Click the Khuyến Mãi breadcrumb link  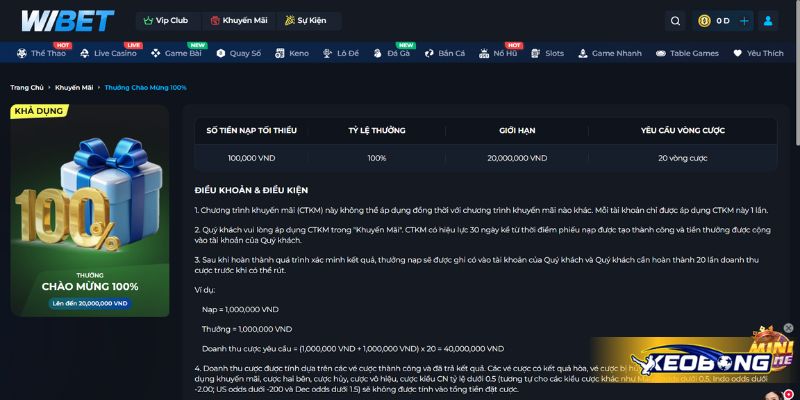pos(74,88)
